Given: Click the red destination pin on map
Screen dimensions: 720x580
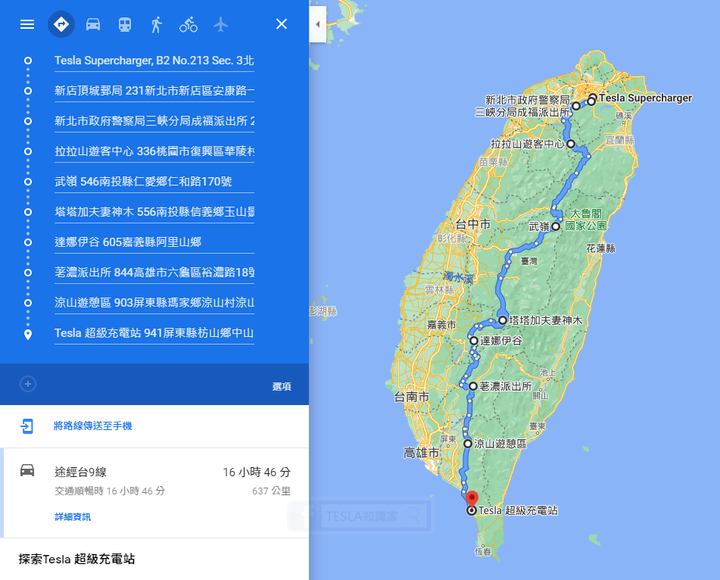Looking at the screenshot, I should point(472,499).
